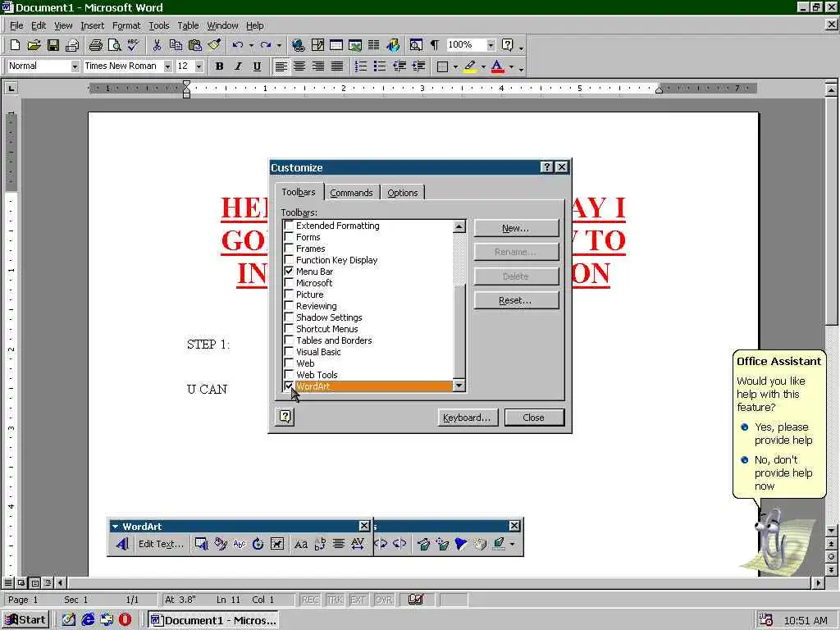Save the document with the floppy icon
The image size is (840, 630).
pyautogui.click(x=52, y=45)
